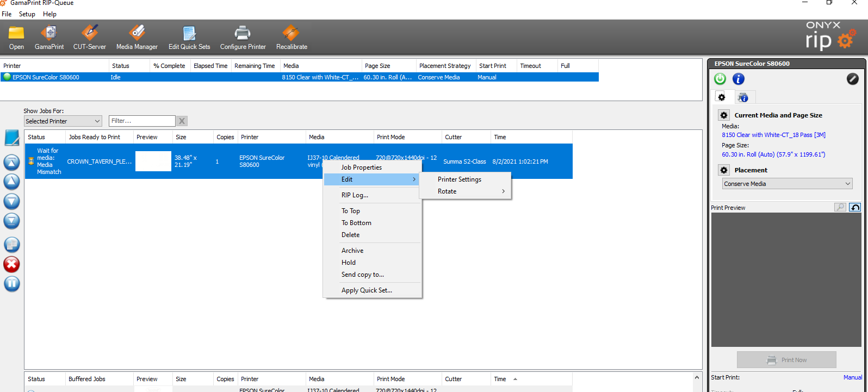The height and width of the screenshot is (392, 868).
Task: Open the Show Jobs For dropdown
Action: pyautogui.click(x=63, y=121)
